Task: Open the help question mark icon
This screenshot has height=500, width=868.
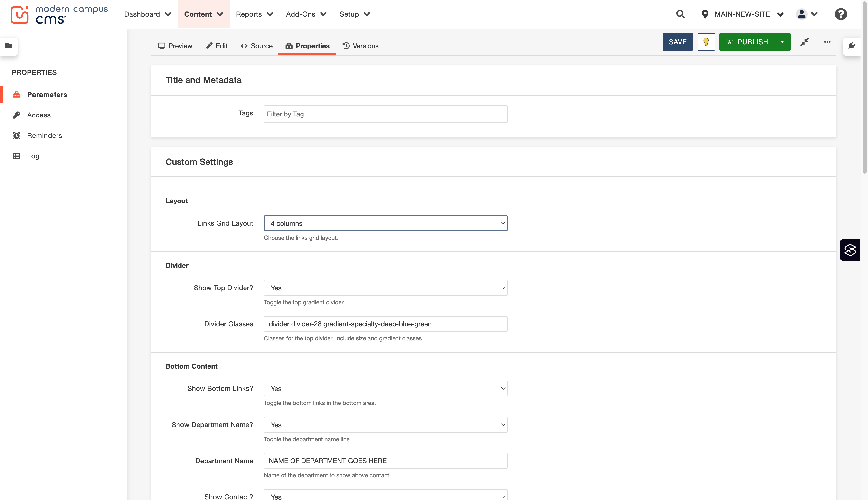Action: coord(840,14)
